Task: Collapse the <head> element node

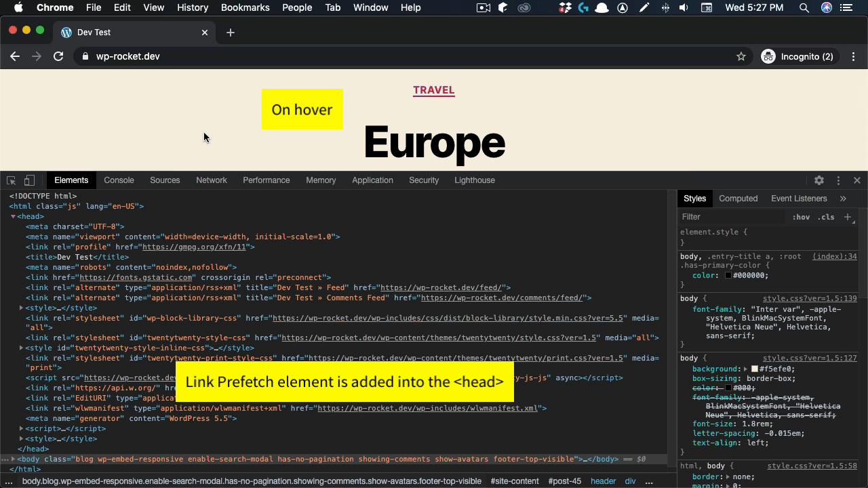Action: [x=13, y=217]
